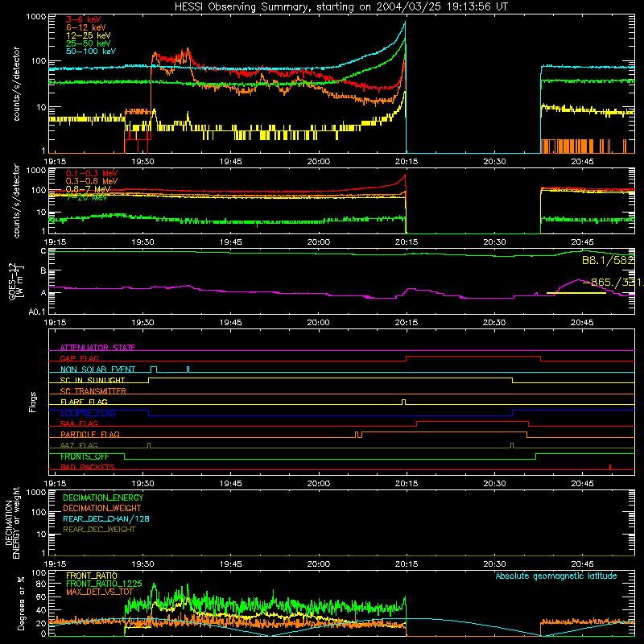Click the DECIMATION_WEIGHT legend label

102,508
